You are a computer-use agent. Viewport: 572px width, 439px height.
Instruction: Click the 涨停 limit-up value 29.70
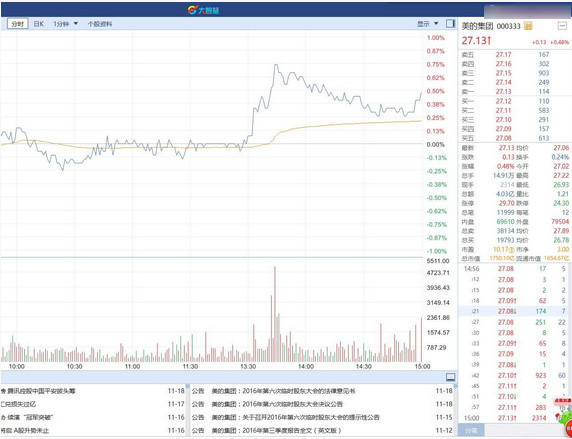pos(507,203)
